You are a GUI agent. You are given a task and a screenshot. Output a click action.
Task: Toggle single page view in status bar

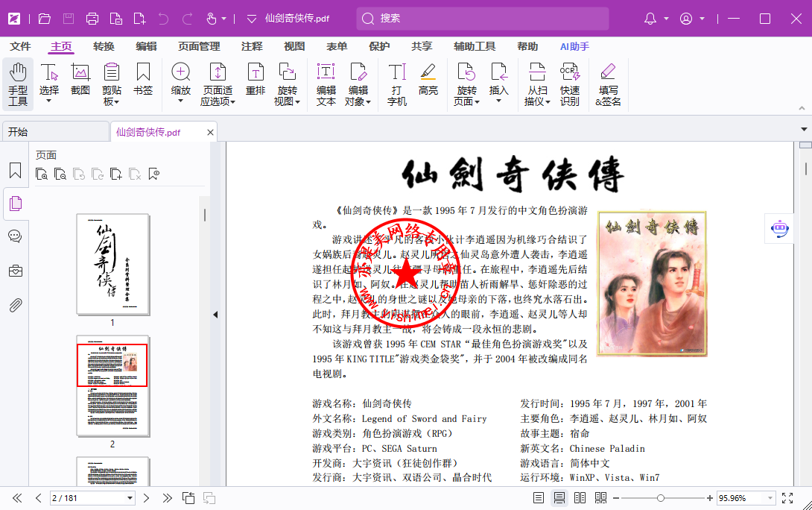click(x=539, y=498)
